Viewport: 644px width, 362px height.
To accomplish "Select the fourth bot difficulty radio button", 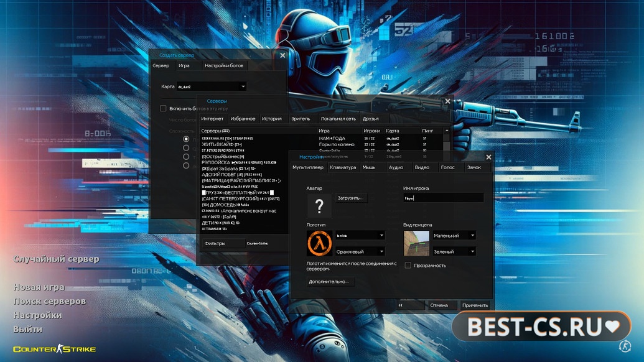I will 186,166.
